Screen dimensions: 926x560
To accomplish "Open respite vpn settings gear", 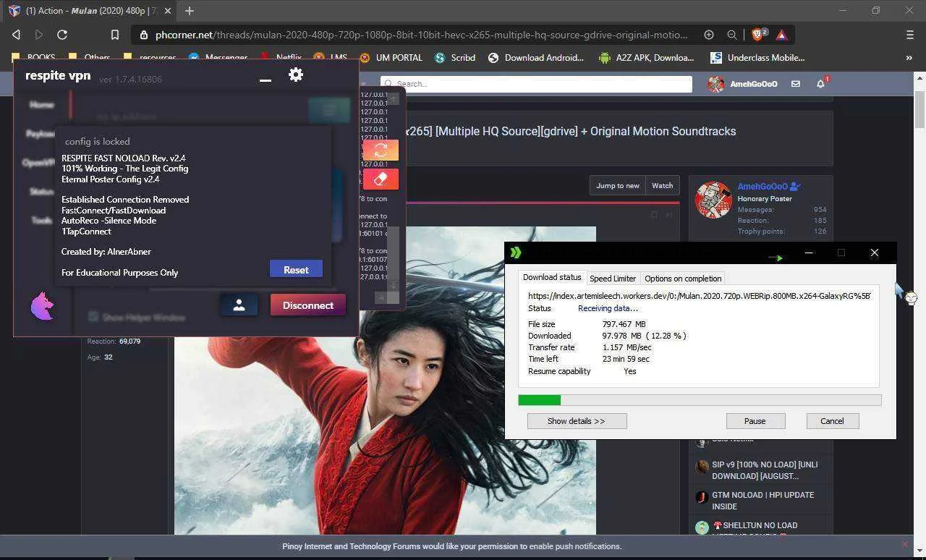I will pyautogui.click(x=295, y=75).
